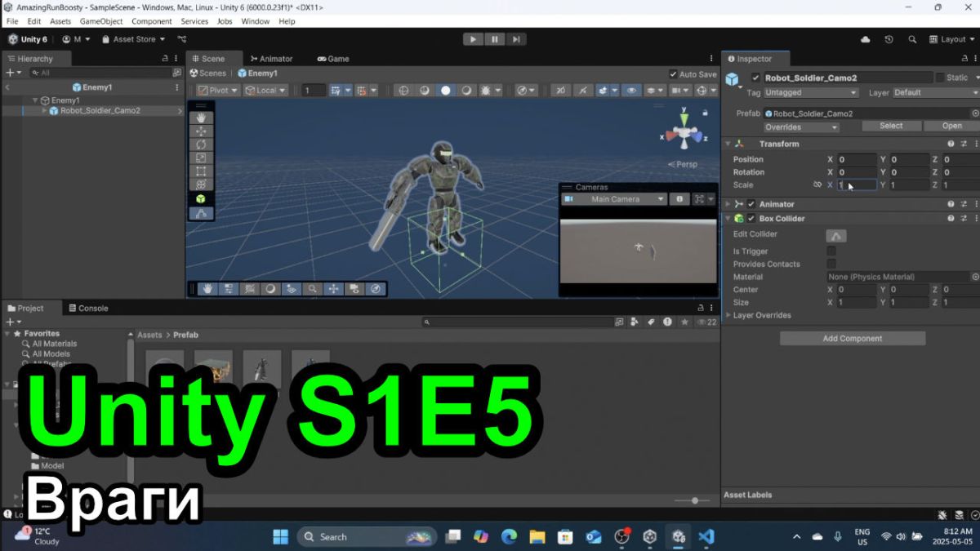This screenshot has height=551, width=980.
Task: Switch to the Console tab
Action: (x=88, y=309)
